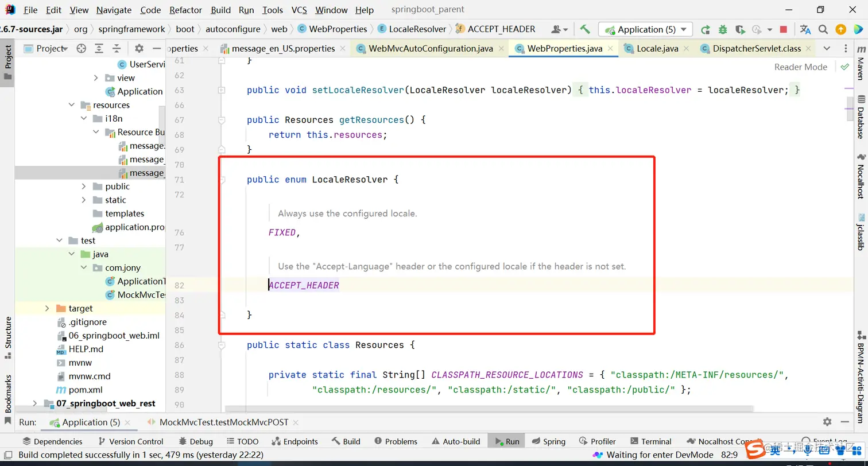Image resolution: width=868 pixels, height=466 pixels.
Task: Click the WebProperties breadcrumb
Action: point(332,29)
